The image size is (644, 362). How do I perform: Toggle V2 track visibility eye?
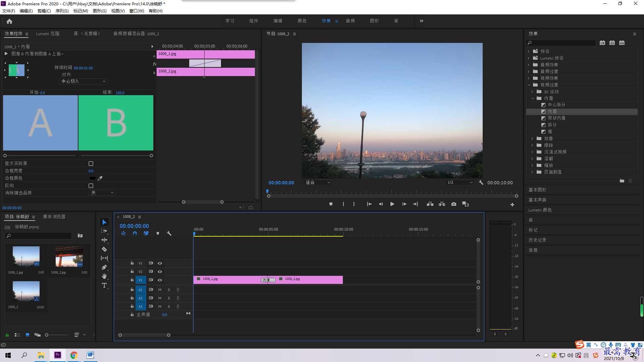[x=160, y=272]
